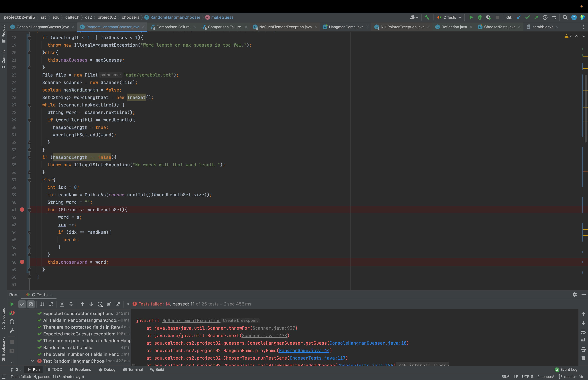
Task: Switch to the ChooserTests.java tab
Action: [x=499, y=27]
